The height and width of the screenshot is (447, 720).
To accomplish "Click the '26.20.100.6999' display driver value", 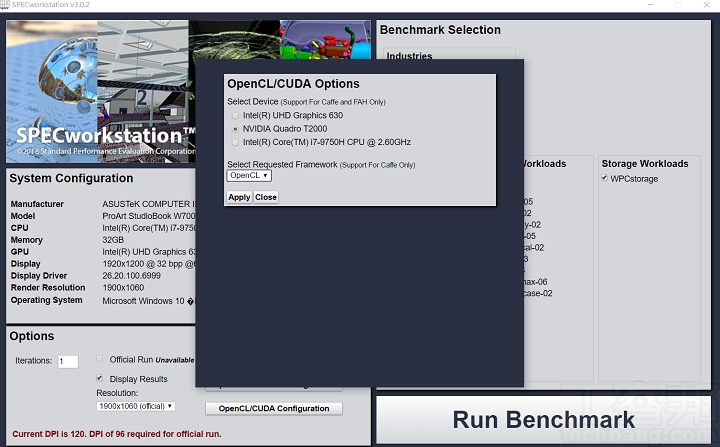I will point(131,276).
